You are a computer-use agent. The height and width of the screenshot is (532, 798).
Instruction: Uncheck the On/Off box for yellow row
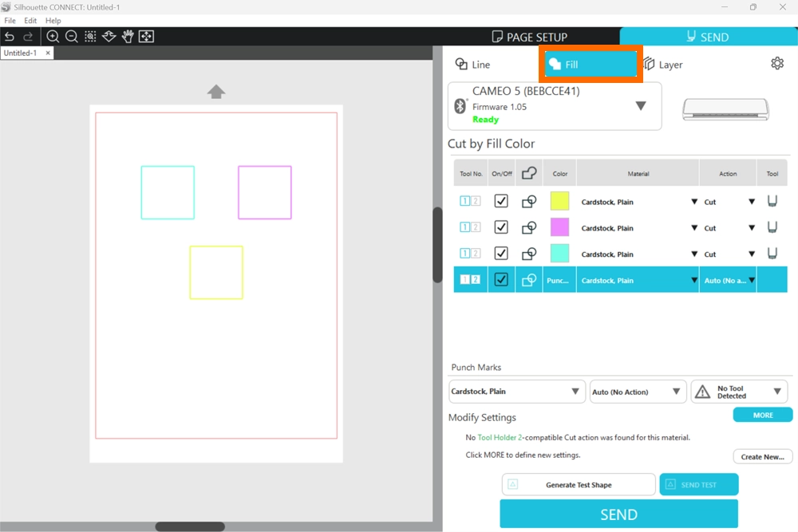pos(501,202)
